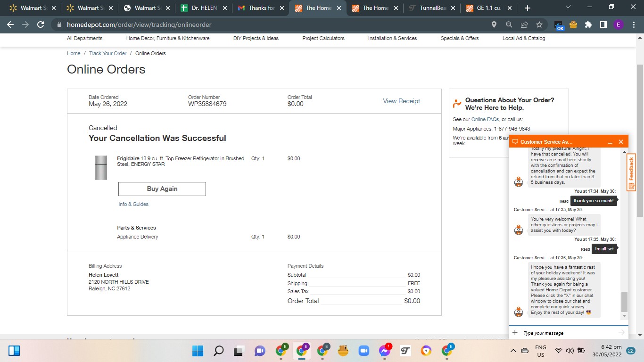
Task: Share this page from the address bar
Action: 524,25
